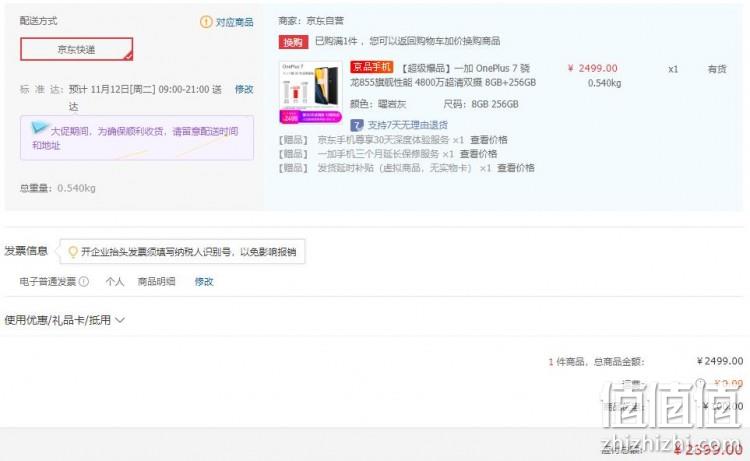This screenshot has width=750, height=461.
Task: Click total amount ¥2499.00 in summary
Action: click(x=720, y=361)
